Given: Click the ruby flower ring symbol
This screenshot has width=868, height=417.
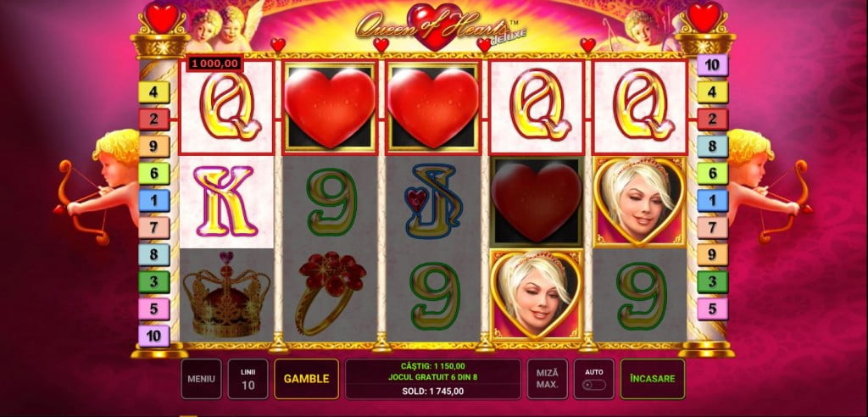Looking at the screenshot, I should [331, 292].
